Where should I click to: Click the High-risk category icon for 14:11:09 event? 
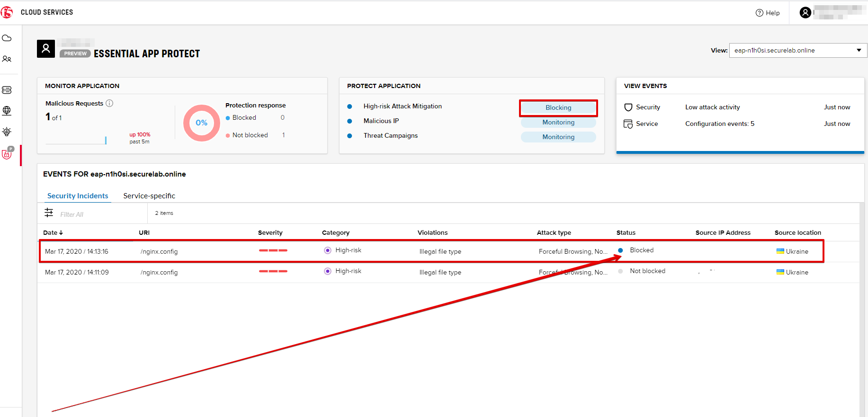click(x=328, y=271)
